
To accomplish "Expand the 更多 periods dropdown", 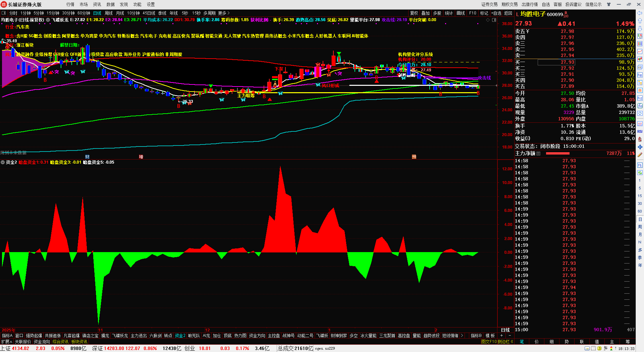I will tap(224, 13).
